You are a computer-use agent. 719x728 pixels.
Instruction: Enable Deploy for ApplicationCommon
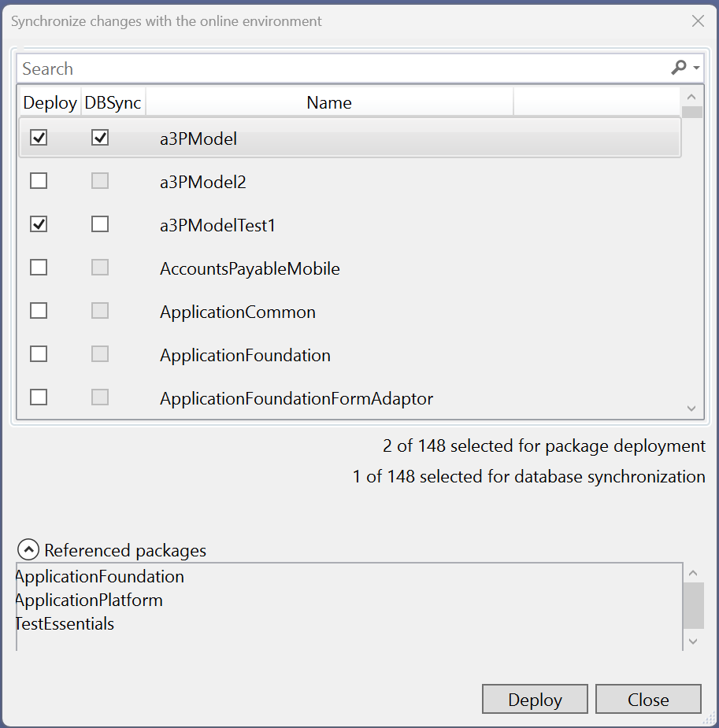pos(38,310)
